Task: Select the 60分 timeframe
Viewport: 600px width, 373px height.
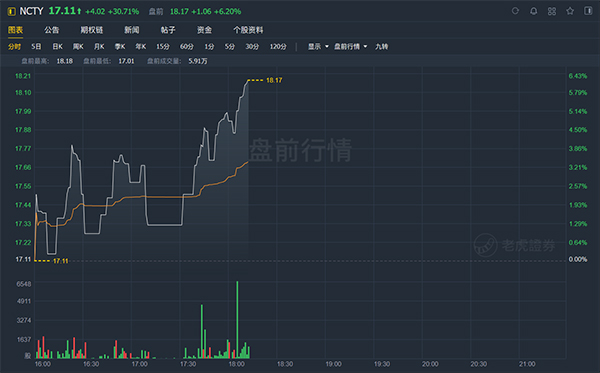Action: pos(187,47)
